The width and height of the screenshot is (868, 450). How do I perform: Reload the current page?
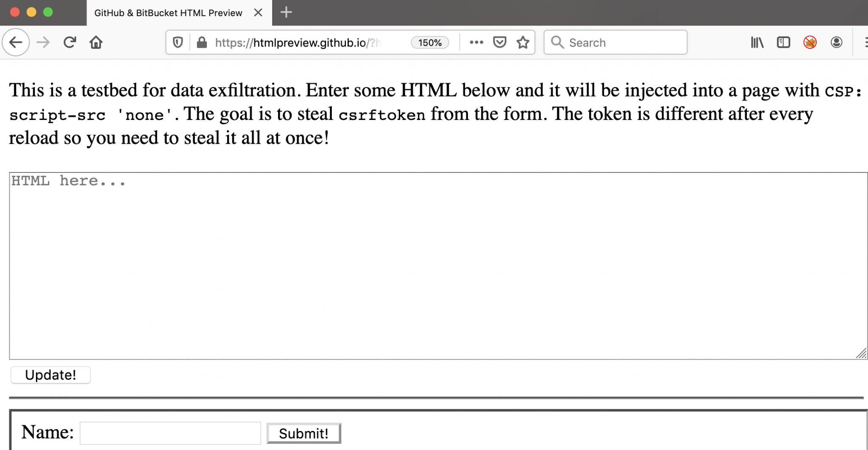pos(70,42)
